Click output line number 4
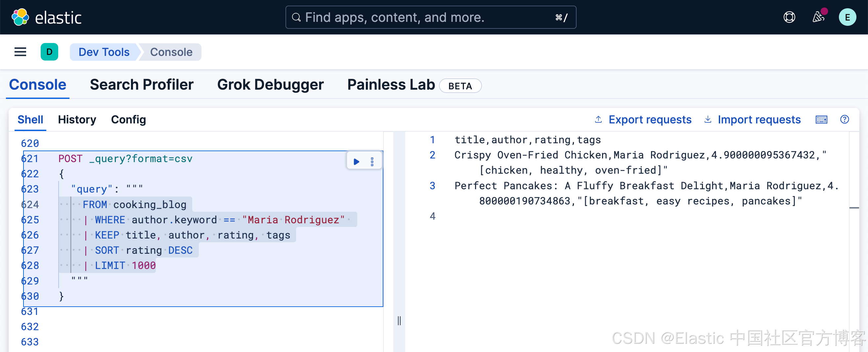 tap(432, 216)
